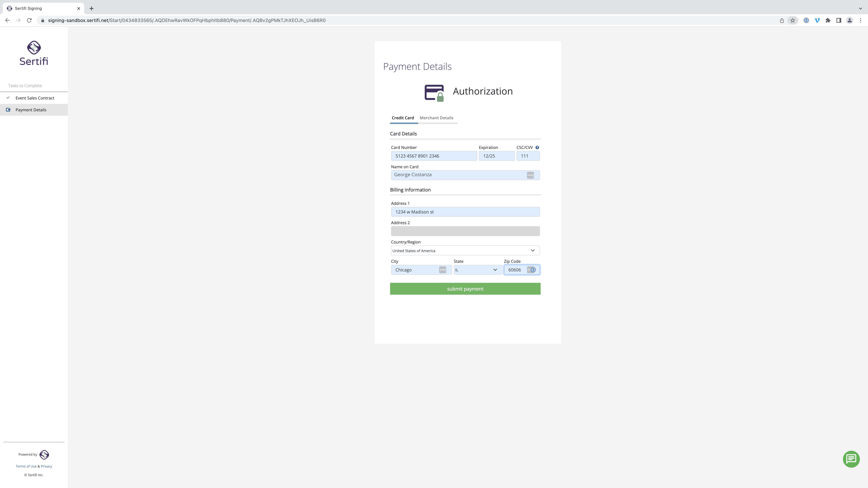Open the Vimeo extension icon

(x=817, y=21)
